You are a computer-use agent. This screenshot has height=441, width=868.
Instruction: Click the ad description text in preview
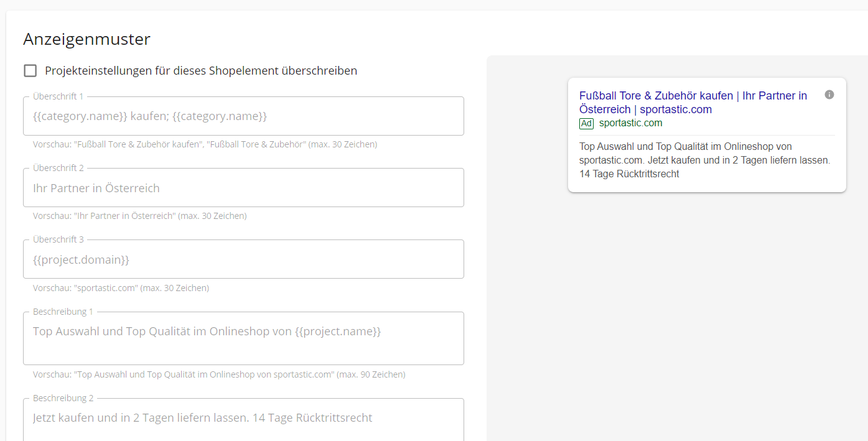[x=704, y=160]
